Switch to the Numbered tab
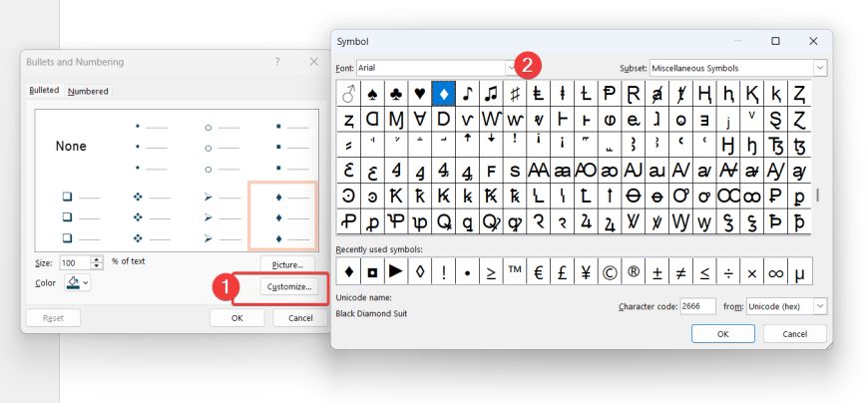 (88, 92)
